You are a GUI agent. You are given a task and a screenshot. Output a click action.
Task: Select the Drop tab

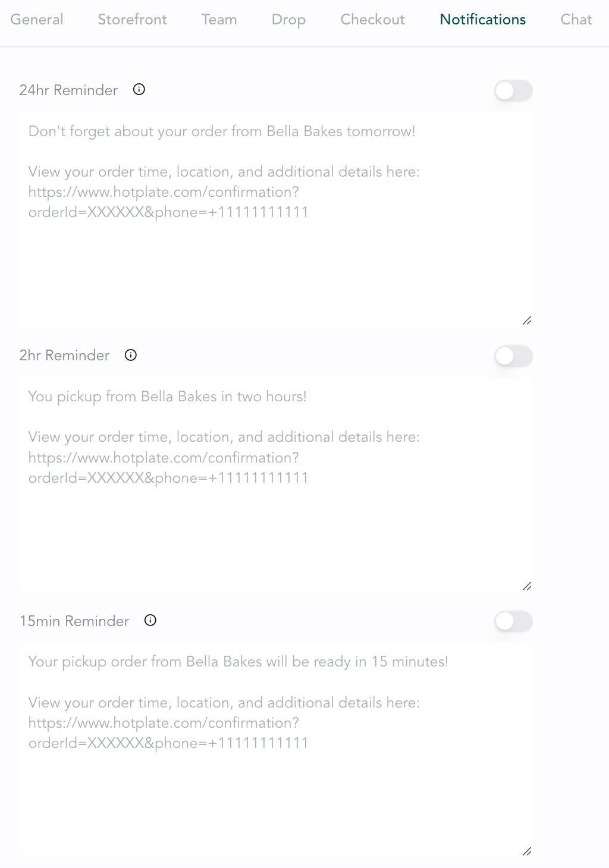(288, 20)
